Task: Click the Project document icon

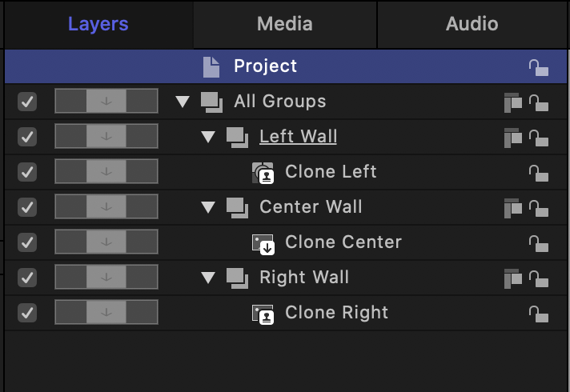Action: click(x=211, y=67)
